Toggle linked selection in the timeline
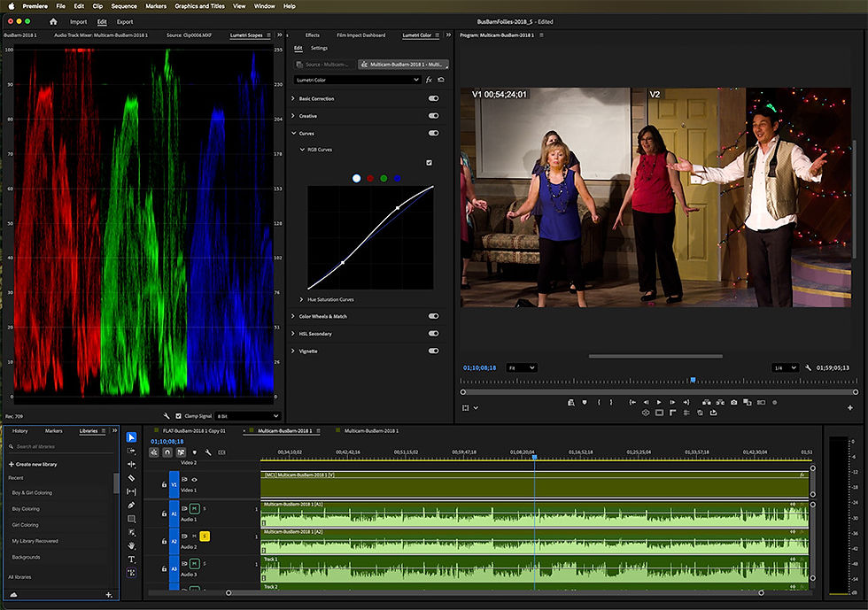 [x=181, y=452]
